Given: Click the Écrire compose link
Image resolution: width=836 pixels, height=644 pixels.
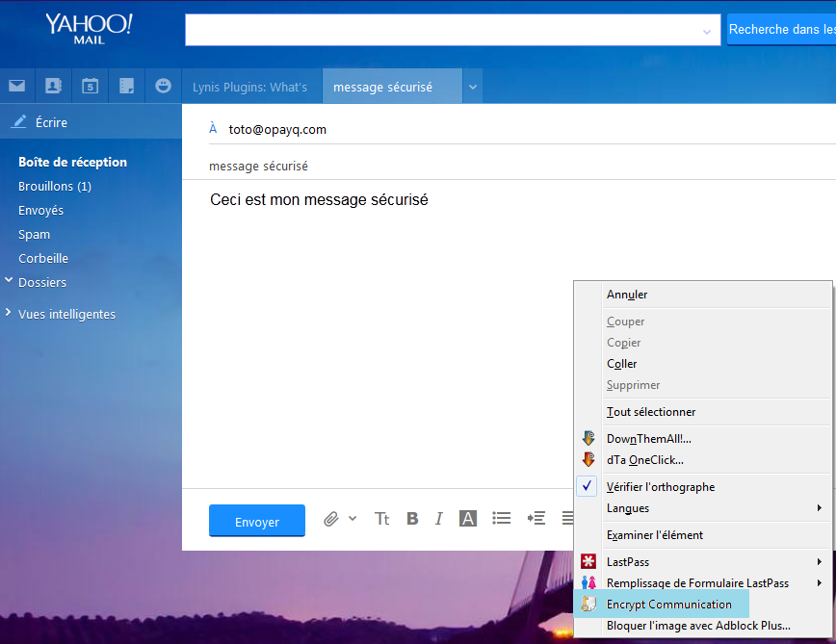Looking at the screenshot, I should 52,122.
